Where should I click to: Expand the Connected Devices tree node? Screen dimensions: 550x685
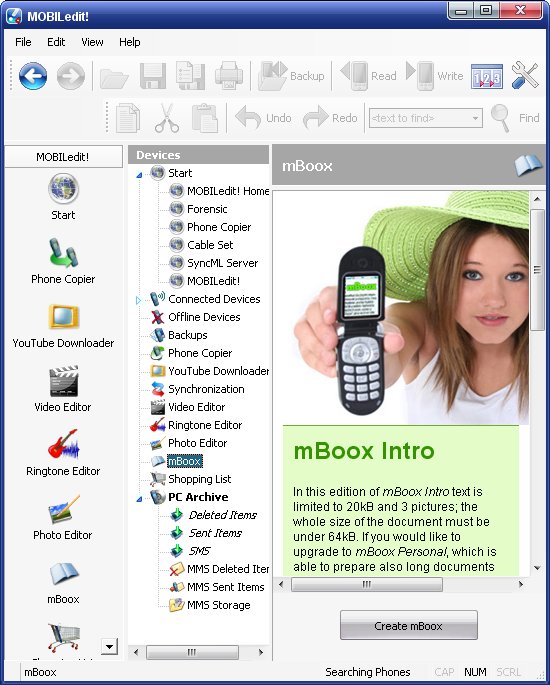pyautogui.click(x=138, y=300)
